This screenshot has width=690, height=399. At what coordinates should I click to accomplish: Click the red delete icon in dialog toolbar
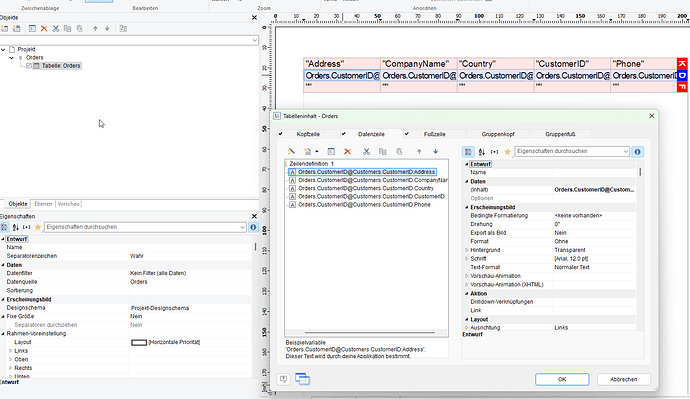pos(347,152)
